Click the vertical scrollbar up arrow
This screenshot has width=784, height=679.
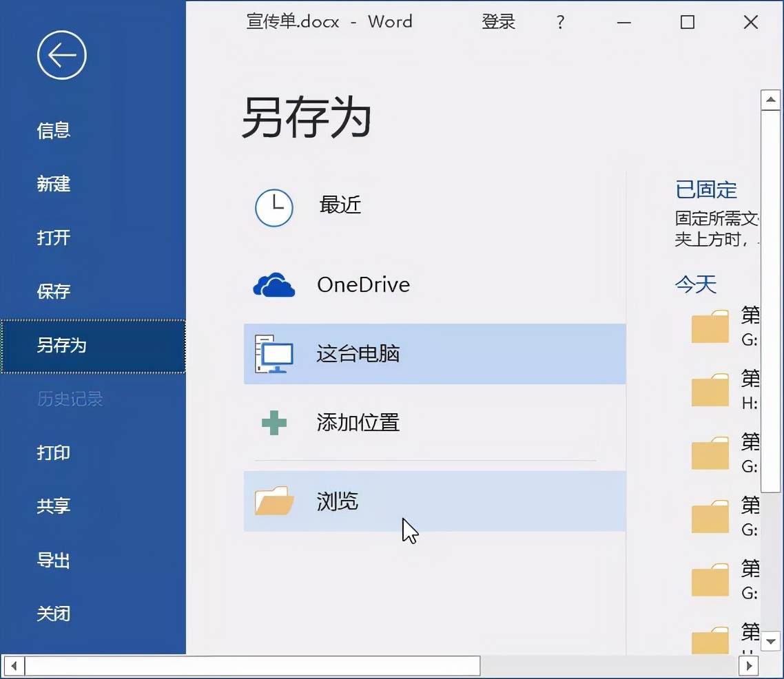[x=770, y=100]
